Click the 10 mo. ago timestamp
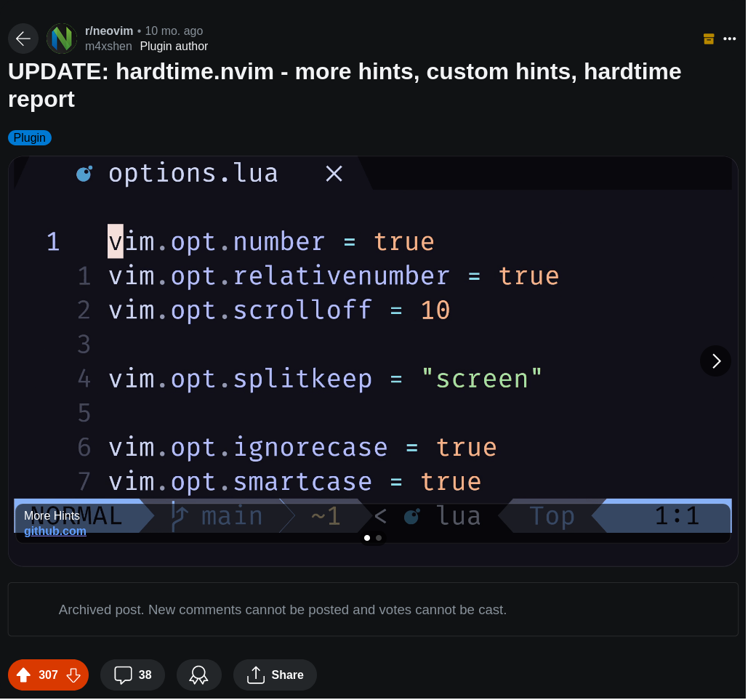 point(174,31)
